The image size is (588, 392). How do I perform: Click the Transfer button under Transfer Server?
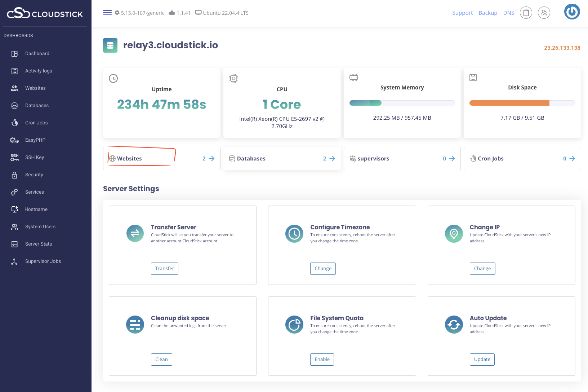tap(164, 268)
